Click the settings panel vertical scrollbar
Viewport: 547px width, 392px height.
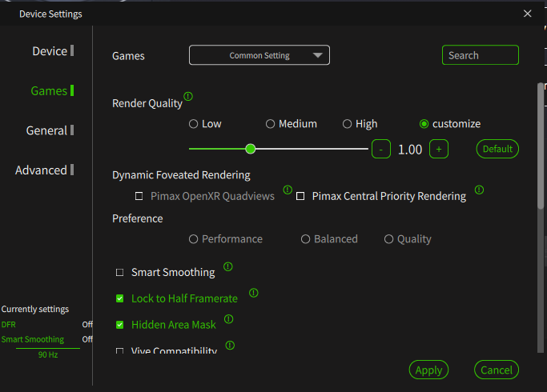[541, 146]
